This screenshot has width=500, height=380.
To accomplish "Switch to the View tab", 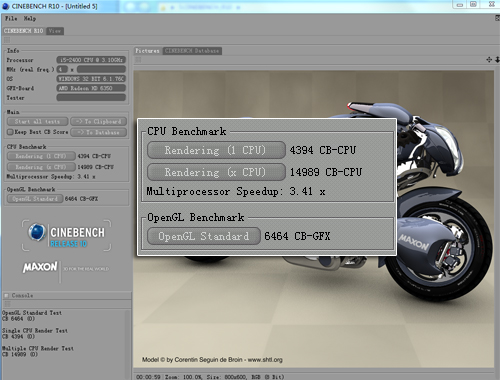I will pyautogui.click(x=55, y=31).
